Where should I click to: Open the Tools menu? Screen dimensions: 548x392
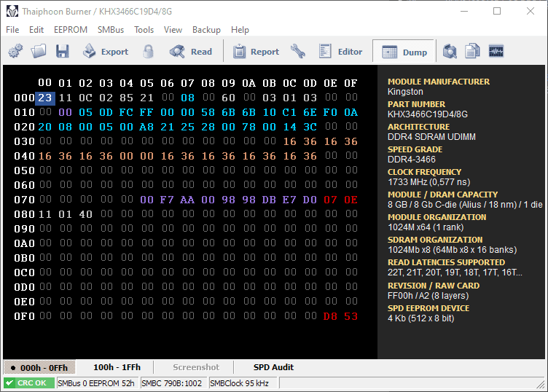point(144,30)
